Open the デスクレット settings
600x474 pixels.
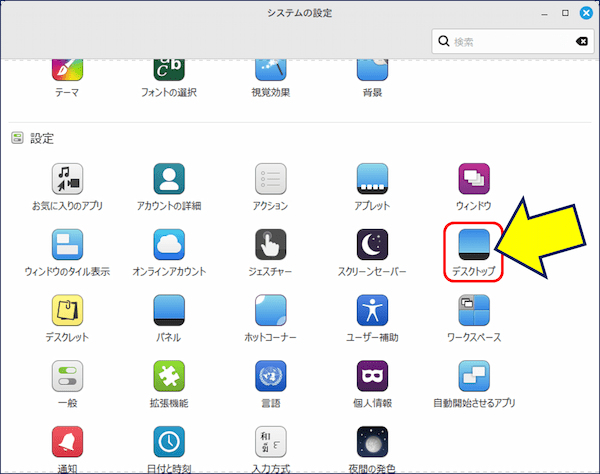coord(67,312)
